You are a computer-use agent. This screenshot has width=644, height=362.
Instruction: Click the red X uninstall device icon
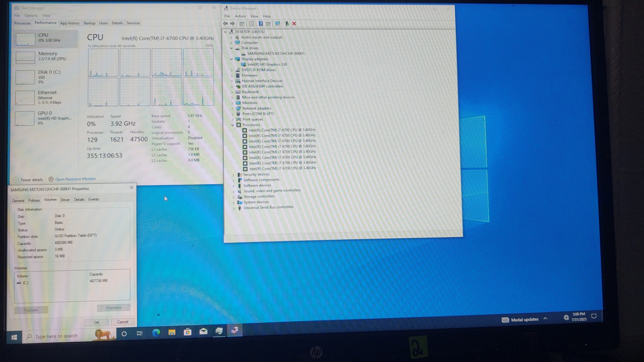(294, 24)
